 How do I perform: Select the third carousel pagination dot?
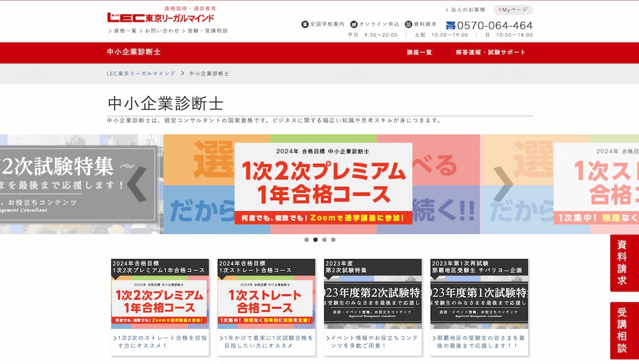(x=324, y=239)
